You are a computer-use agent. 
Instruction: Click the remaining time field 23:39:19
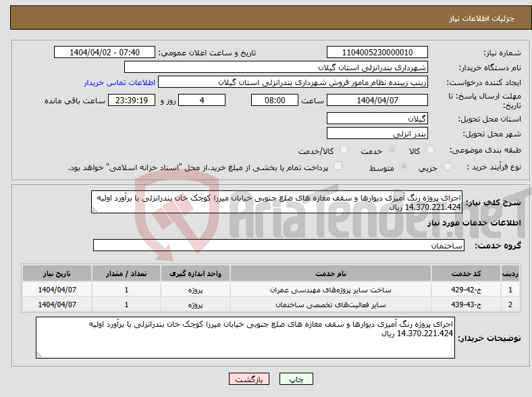coord(132,100)
